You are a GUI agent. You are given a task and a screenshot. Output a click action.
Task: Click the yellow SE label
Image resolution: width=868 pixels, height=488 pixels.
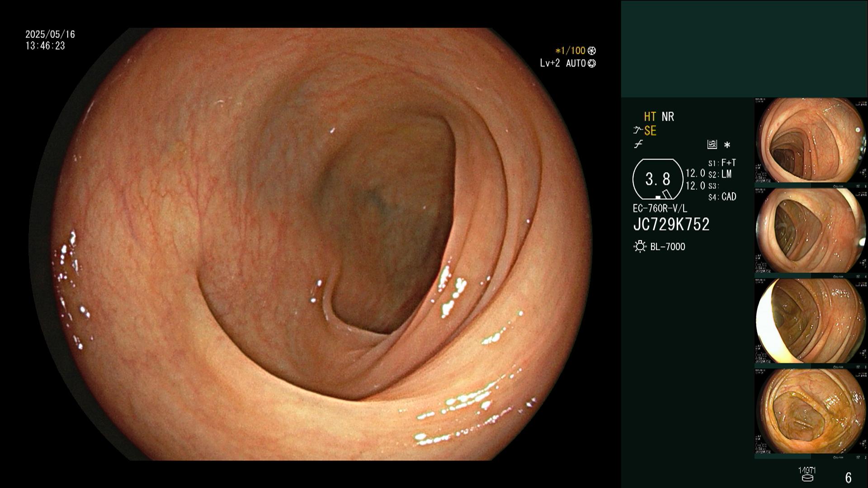[x=650, y=131]
